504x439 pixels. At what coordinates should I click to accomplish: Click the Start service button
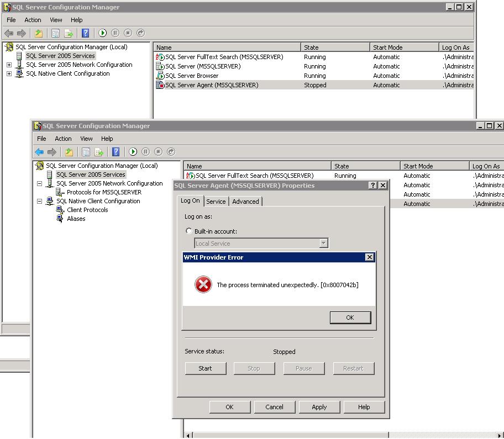(206, 368)
